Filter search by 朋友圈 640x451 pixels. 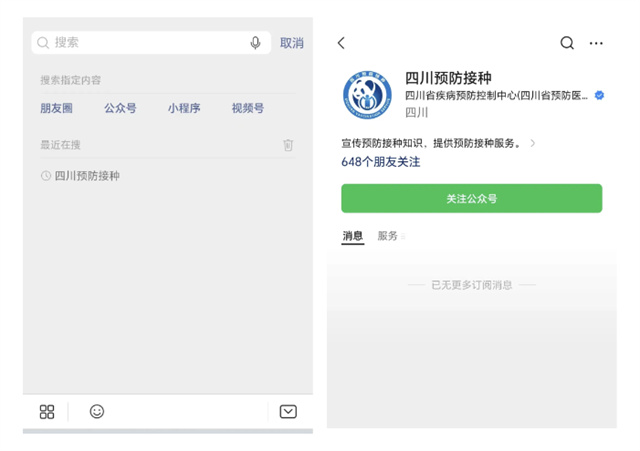coord(56,108)
